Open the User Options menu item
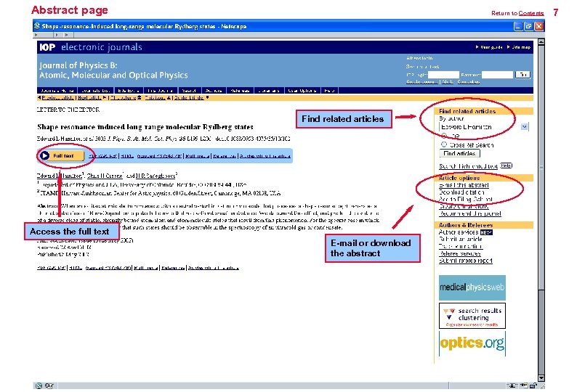Image resolution: width=577 pixels, height=392 pixels. [x=302, y=91]
